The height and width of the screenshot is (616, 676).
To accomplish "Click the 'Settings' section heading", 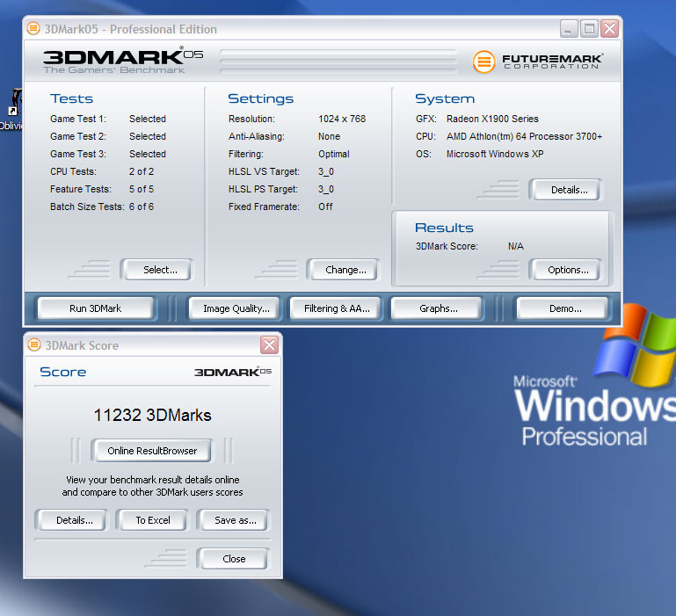I will pos(261,98).
